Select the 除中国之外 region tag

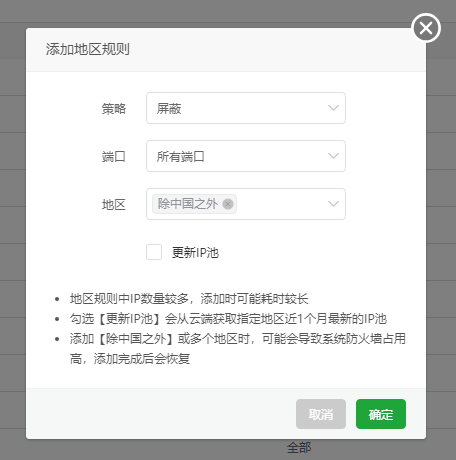click(187, 204)
